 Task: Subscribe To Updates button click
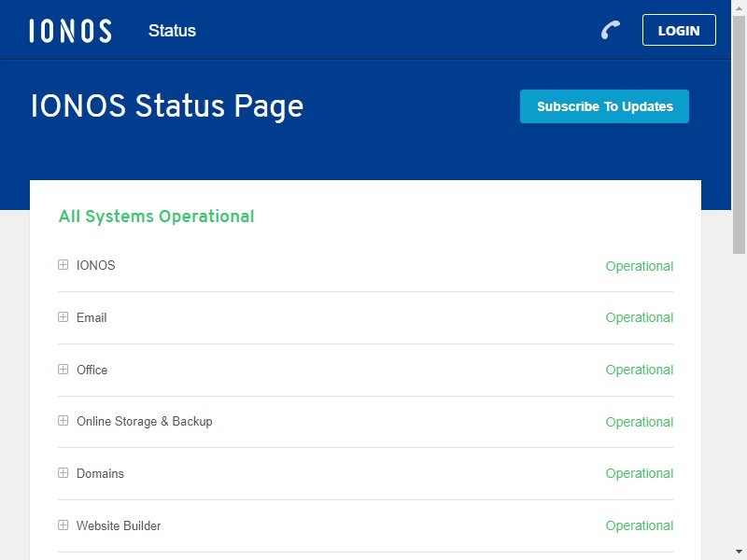[x=604, y=106]
